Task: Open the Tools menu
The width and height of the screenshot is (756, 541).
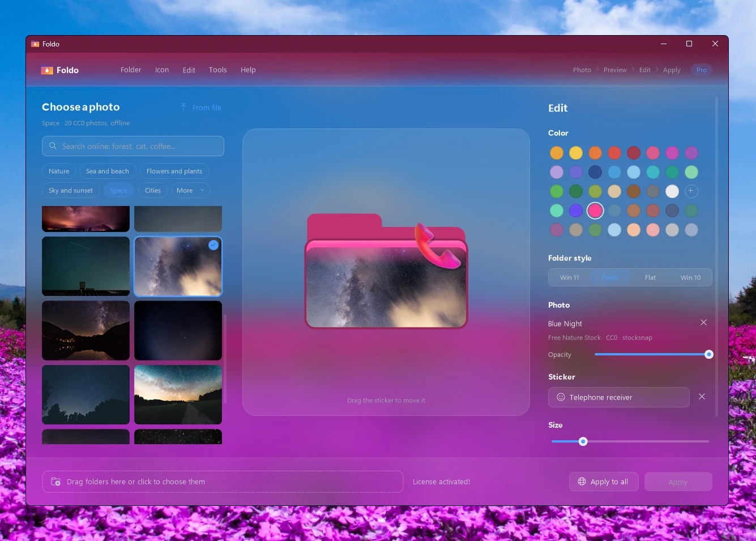Action: tap(218, 70)
